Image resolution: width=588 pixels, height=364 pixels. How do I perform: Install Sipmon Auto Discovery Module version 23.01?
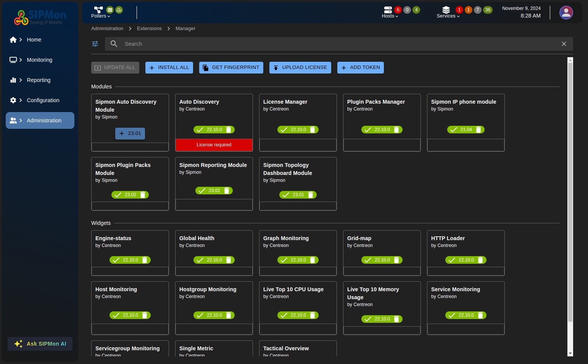130,133
